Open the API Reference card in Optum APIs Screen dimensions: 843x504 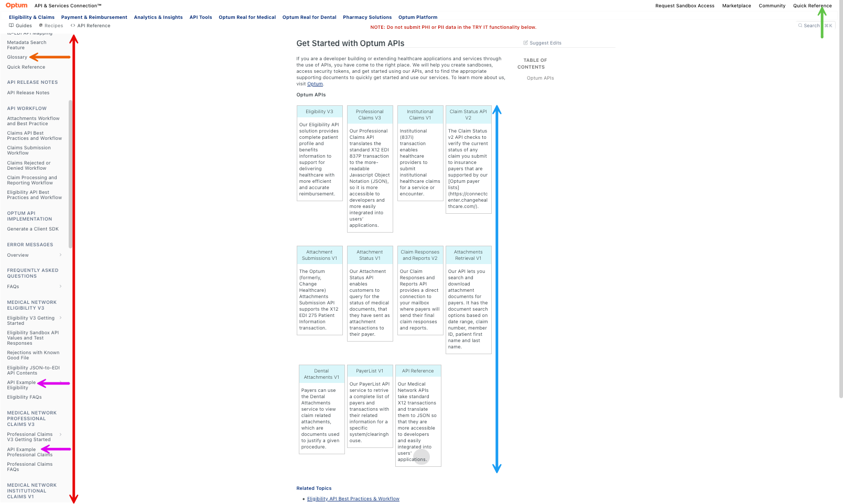418,416
